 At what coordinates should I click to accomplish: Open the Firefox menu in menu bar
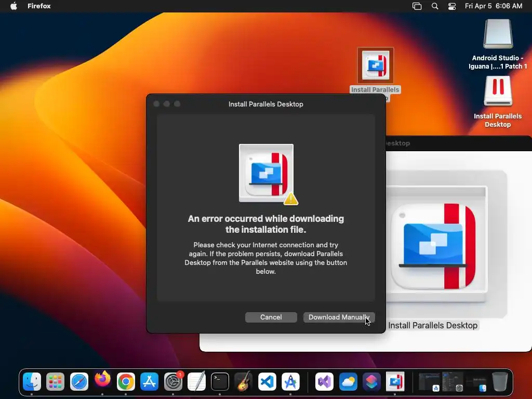coord(39,6)
